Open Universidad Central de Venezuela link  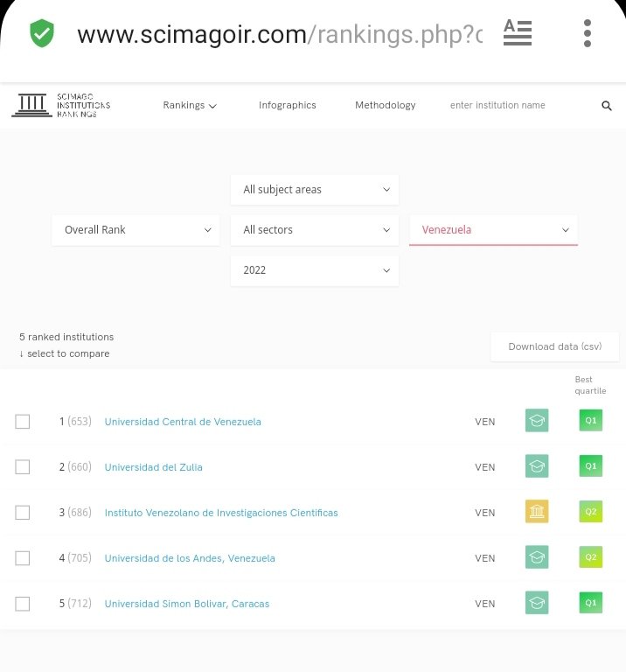[x=183, y=422]
